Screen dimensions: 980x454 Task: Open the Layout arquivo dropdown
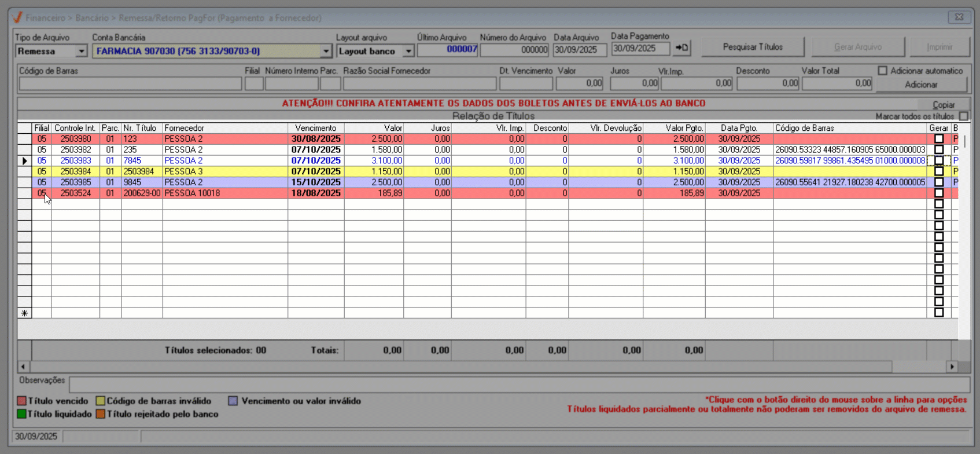pos(408,52)
